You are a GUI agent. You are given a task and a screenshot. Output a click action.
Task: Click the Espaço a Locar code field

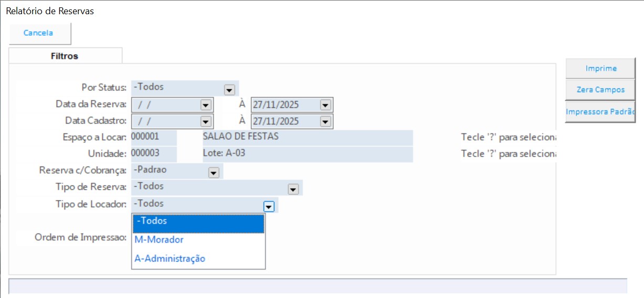pyautogui.click(x=153, y=137)
